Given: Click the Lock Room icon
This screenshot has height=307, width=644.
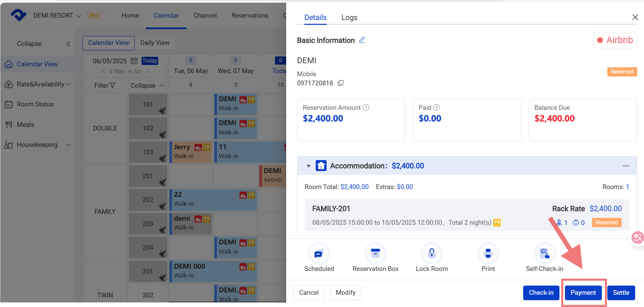Looking at the screenshot, I should [x=431, y=253].
